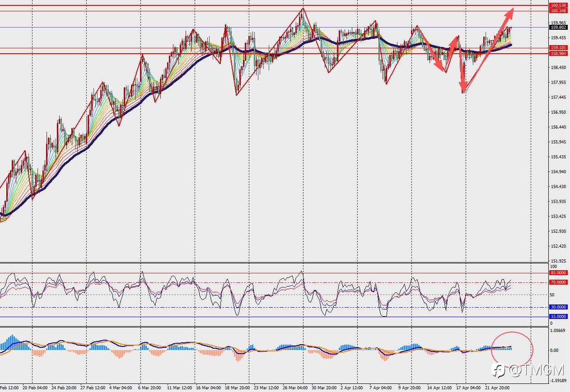Image resolution: width=570 pixels, height=392 pixels.
Task: Click the upward red arrow annotation at top right
Action: 488,51
